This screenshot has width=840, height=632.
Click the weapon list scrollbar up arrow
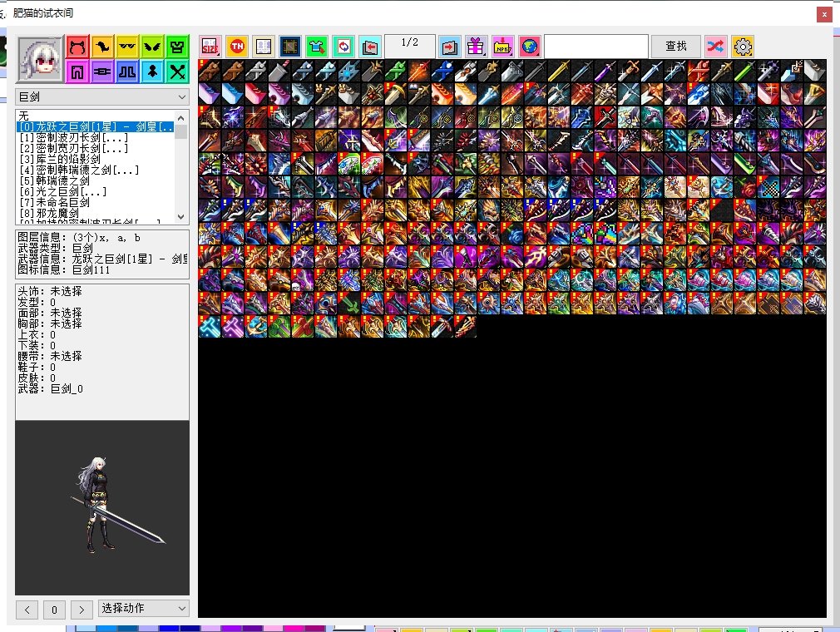pyautogui.click(x=181, y=118)
